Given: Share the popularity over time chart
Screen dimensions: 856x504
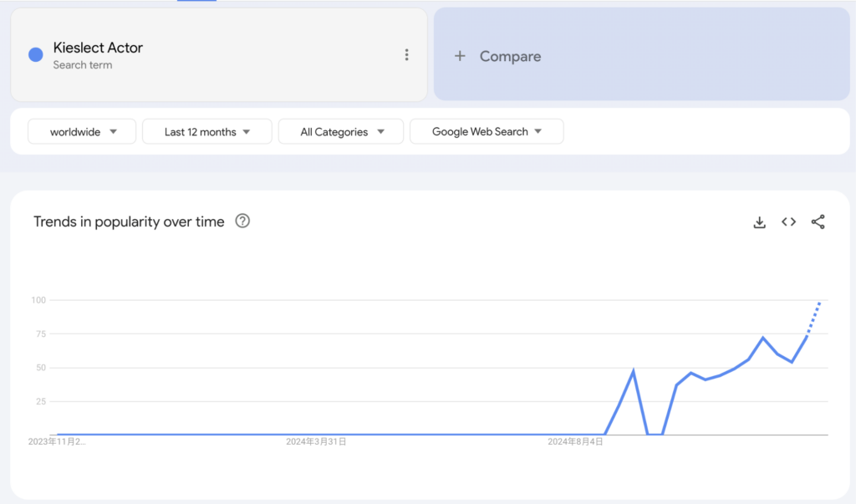Looking at the screenshot, I should 818,221.
